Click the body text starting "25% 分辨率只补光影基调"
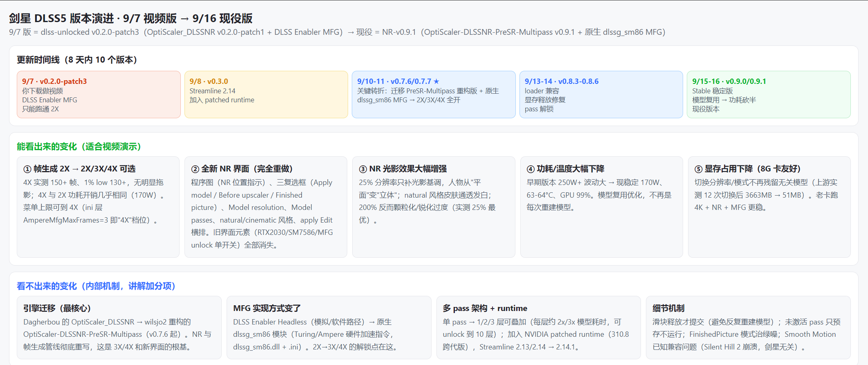 tap(427, 201)
